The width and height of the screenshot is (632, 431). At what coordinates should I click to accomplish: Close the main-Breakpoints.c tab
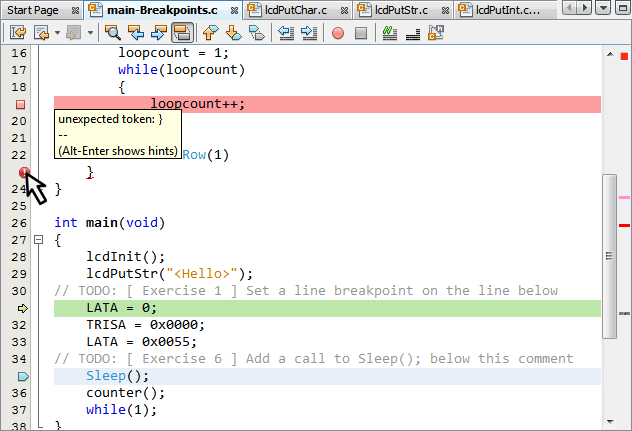click(233, 10)
